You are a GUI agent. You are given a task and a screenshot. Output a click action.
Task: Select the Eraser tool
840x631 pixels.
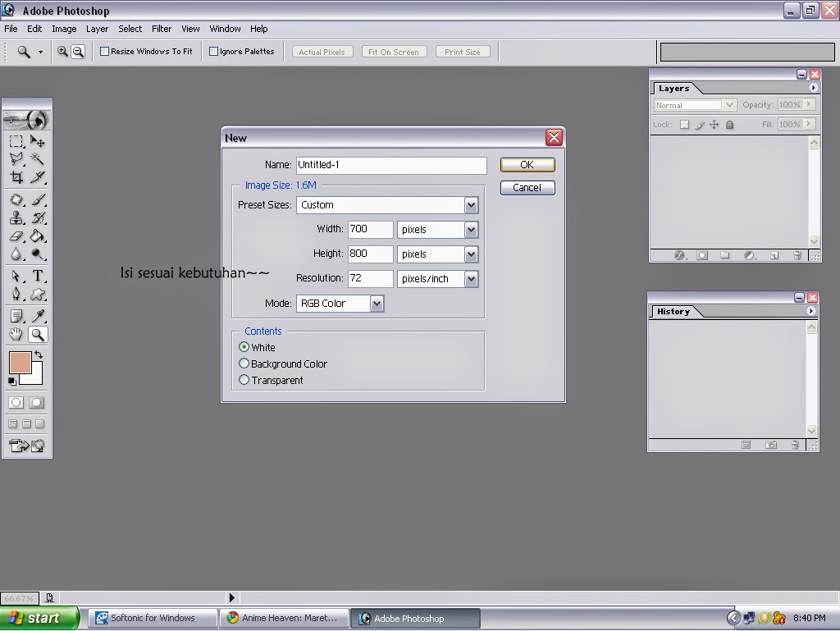click(x=16, y=235)
